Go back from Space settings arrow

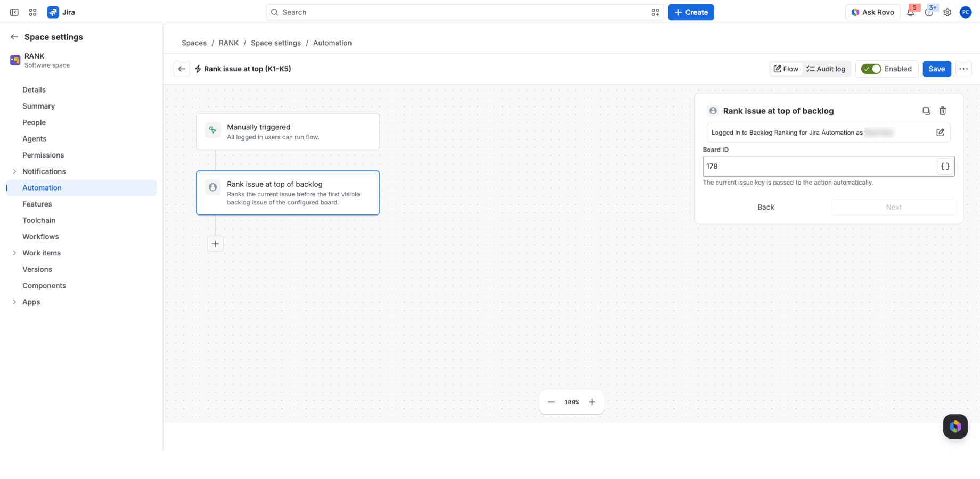click(14, 37)
